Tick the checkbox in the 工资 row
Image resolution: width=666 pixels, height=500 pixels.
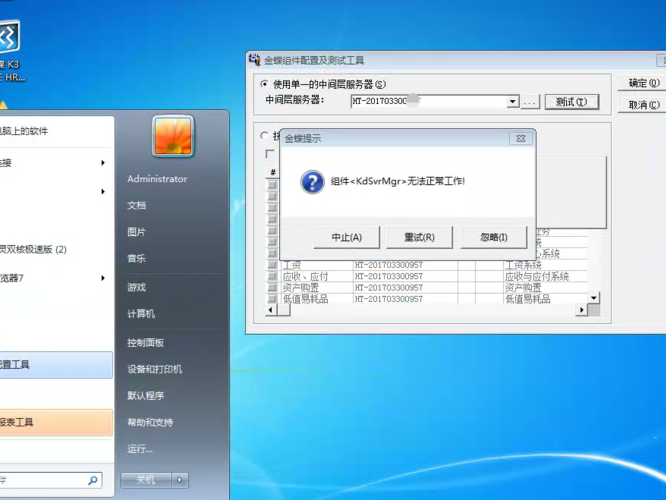(x=272, y=265)
